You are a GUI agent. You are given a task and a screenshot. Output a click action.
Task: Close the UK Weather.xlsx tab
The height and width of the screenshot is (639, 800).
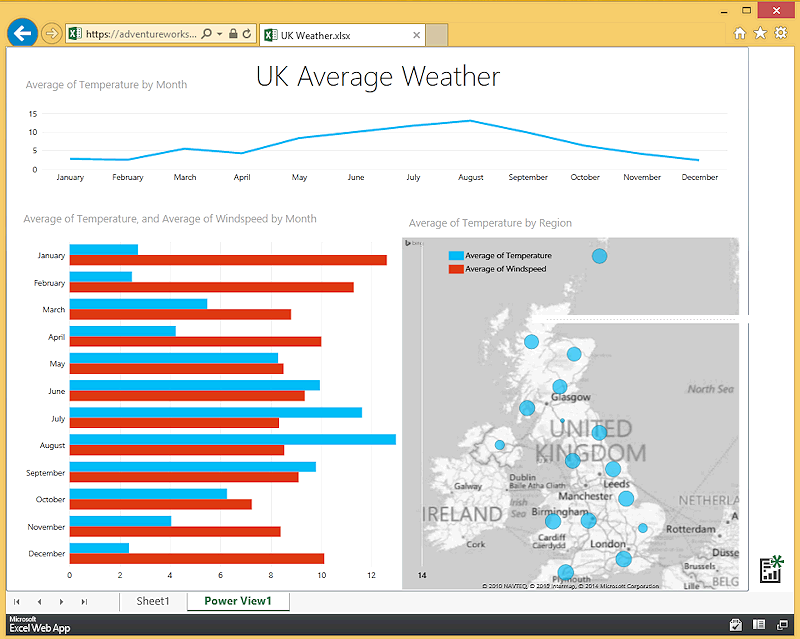[x=416, y=35]
